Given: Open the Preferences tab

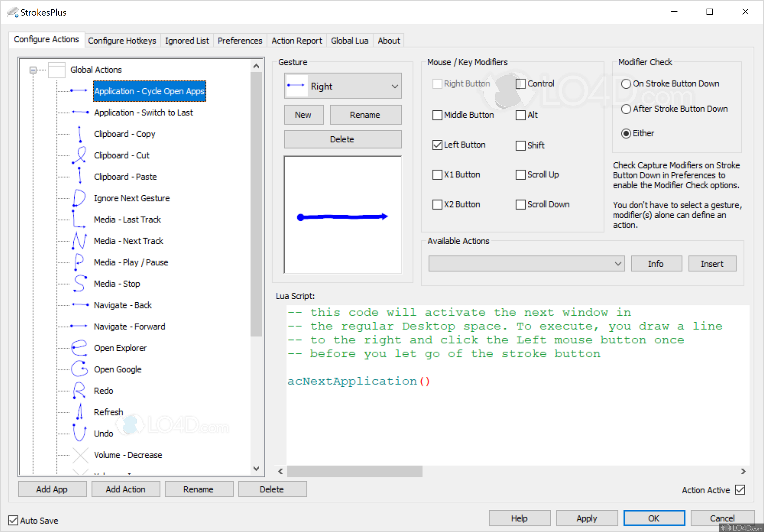Looking at the screenshot, I should (240, 41).
